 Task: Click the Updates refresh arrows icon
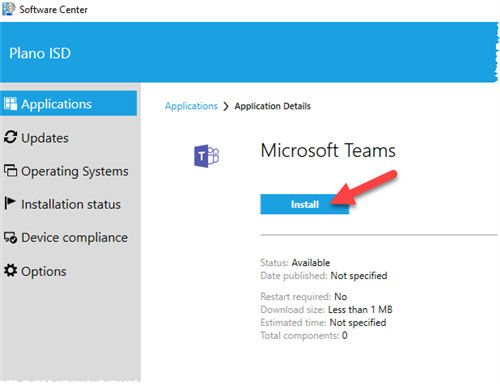click(10, 137)
